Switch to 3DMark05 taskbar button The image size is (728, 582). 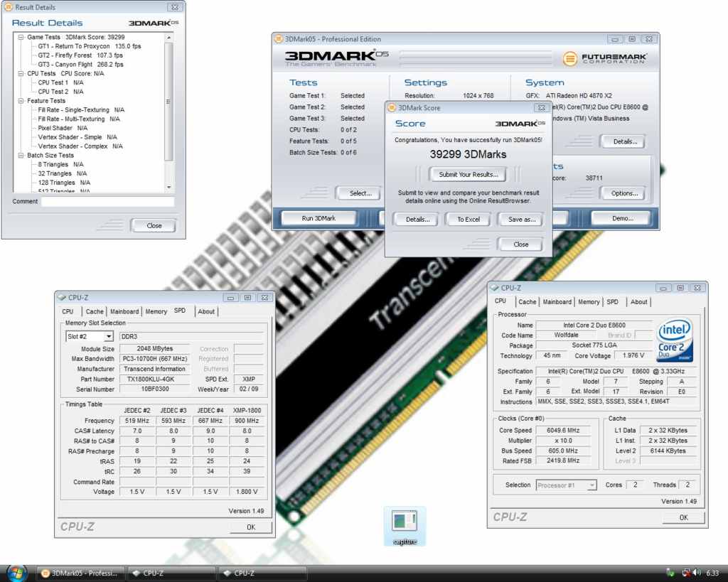pyautogui.click(x=80, y=573)
